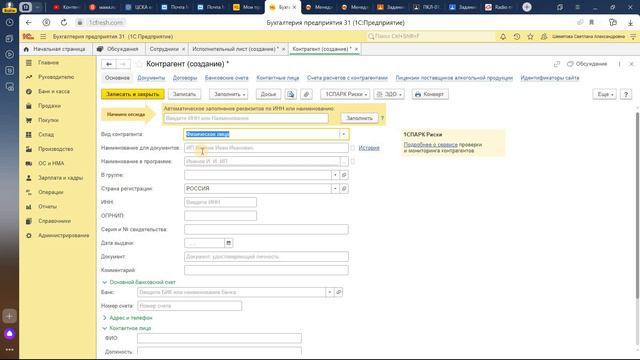Switch to the Договоры form tab
This screenshot has height=360, width=640.
coord(184,78)
